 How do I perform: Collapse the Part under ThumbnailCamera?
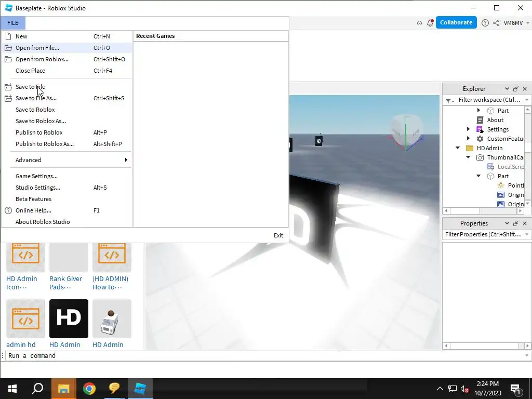tap(478, 176)
